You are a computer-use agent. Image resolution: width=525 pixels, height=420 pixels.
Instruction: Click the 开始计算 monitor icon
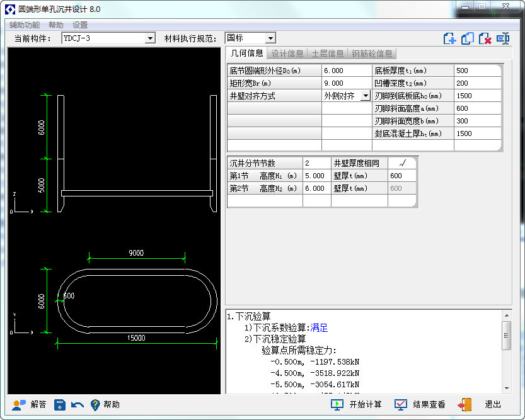click(x=337, y=405)
